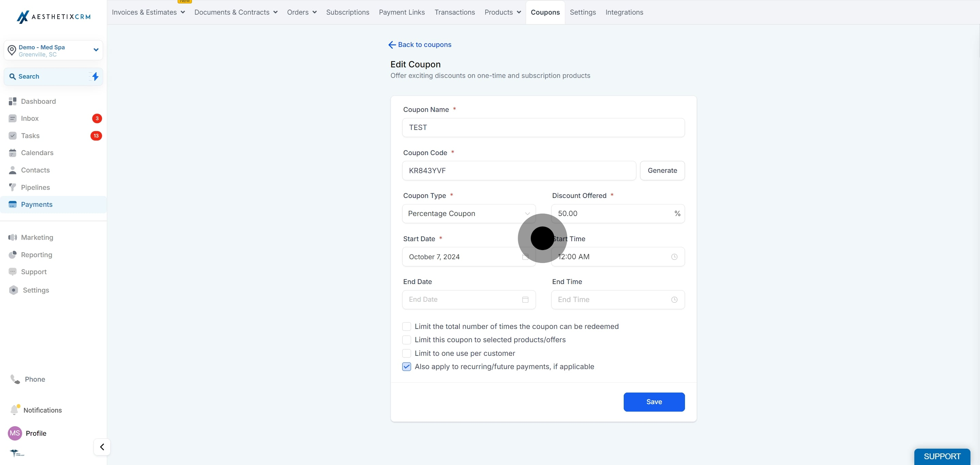This screenshot has width=980, height=465.
Task: Click the SUPPORT button
Action: pyautogui.click(x=942, y=456)
